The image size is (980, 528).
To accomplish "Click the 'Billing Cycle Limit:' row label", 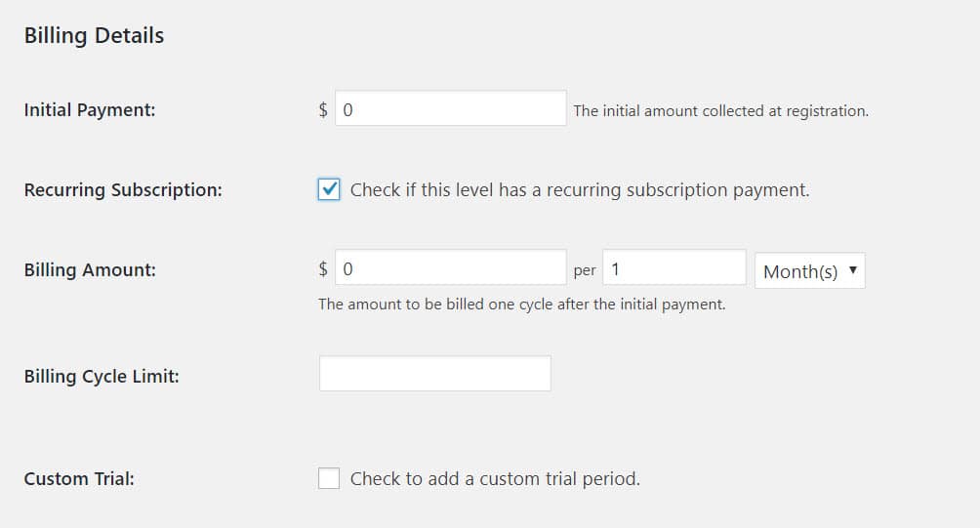I will [102, 376].
